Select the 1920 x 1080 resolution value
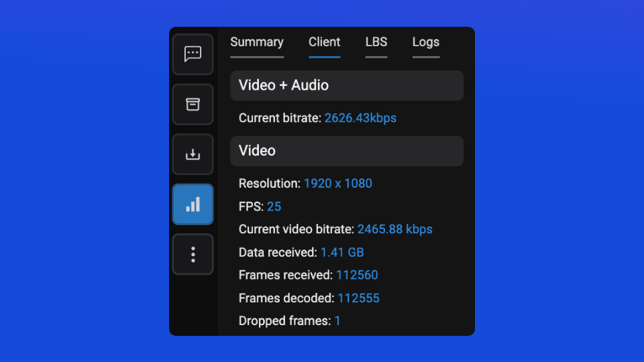The height and width of the screenshot is (362, 644). [337, 184]
